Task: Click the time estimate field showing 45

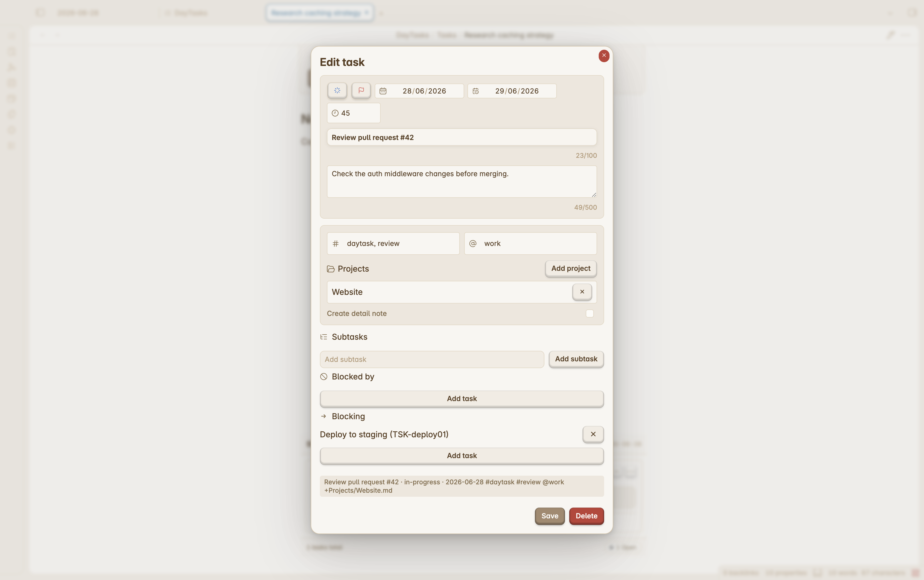Action: point(353,113)
